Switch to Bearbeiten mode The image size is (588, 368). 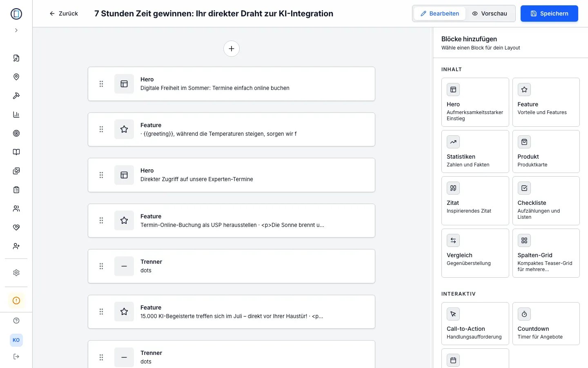(x=440, y=13)
